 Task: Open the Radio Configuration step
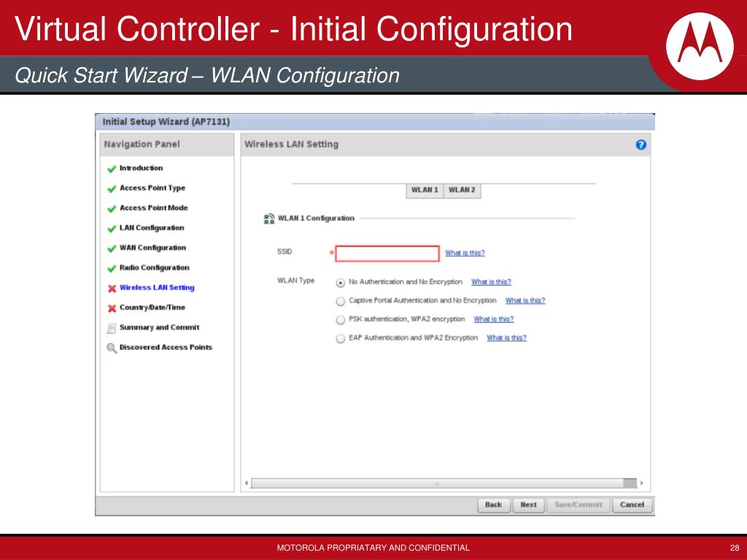pos(155,268)
